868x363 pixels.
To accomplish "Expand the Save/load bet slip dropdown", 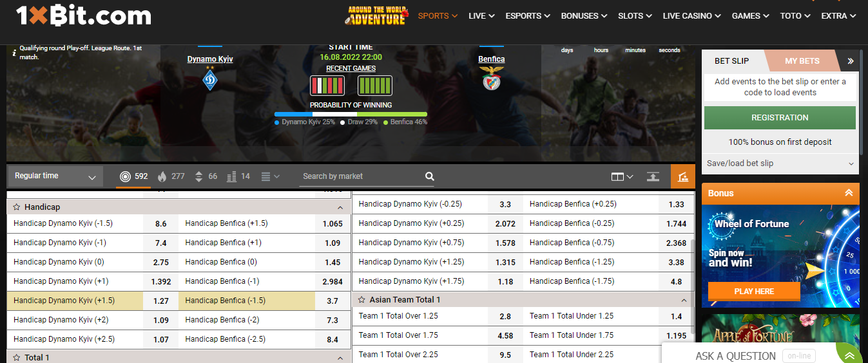I will point(781,163).
